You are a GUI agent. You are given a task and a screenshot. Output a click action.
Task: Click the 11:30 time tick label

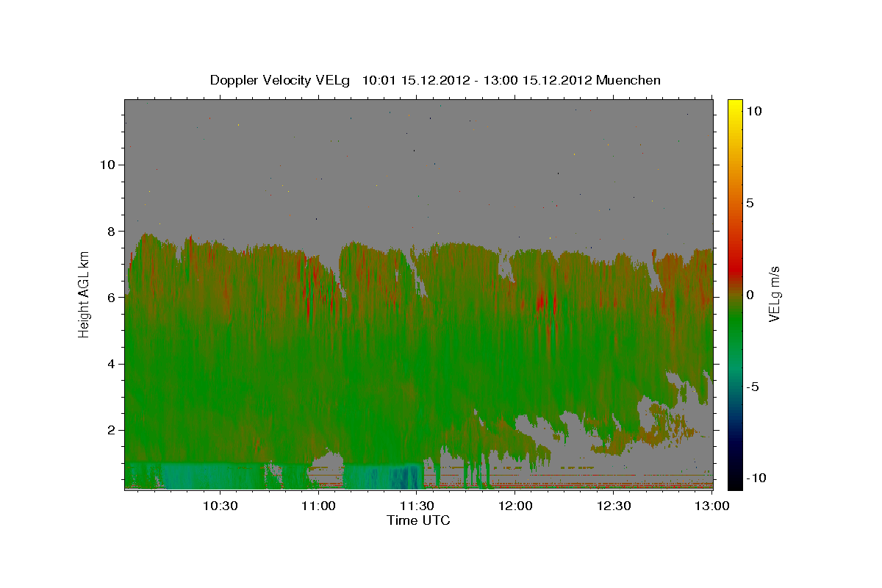[x=417, y=506]
